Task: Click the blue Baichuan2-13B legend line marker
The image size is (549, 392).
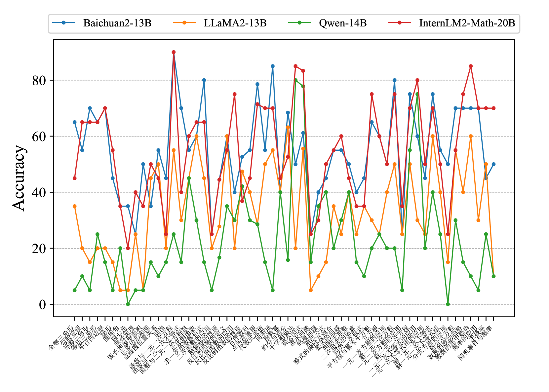Action: (x=64, y=23)
